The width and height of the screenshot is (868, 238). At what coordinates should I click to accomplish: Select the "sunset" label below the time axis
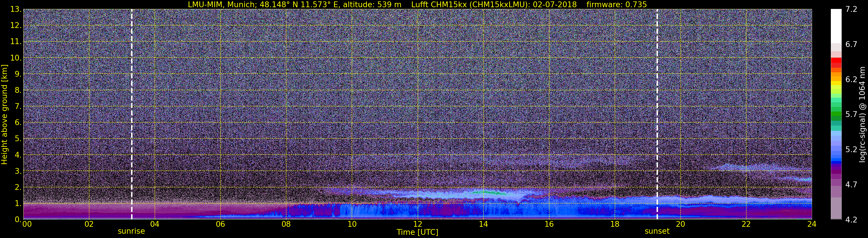coord(657,231)
